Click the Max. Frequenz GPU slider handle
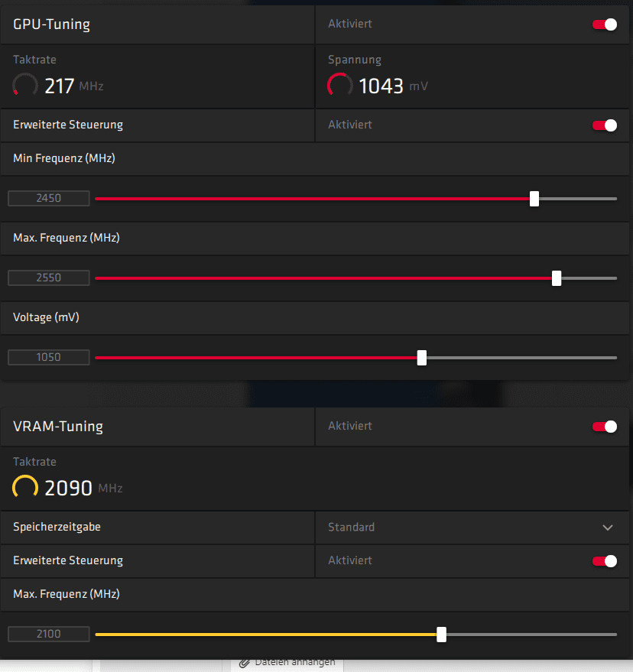 557,278
